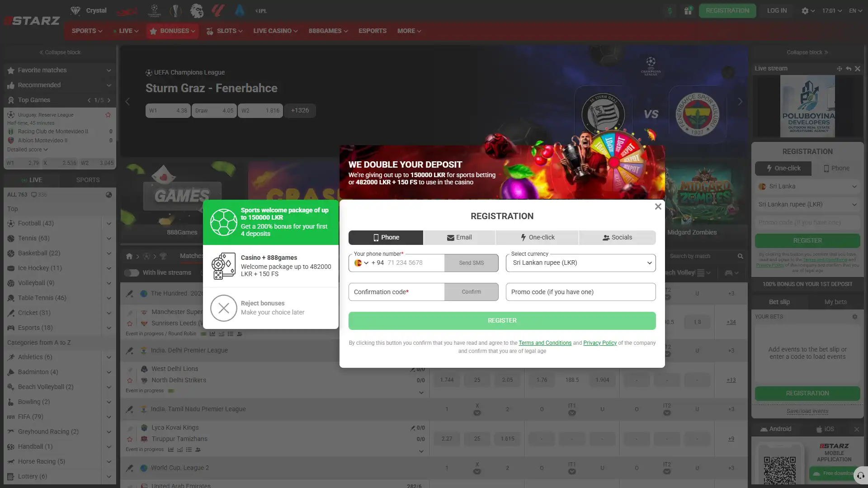Favorite the Sunrisers Leeds match star
The image size is (868, 488).
click(x=130, y=324)
